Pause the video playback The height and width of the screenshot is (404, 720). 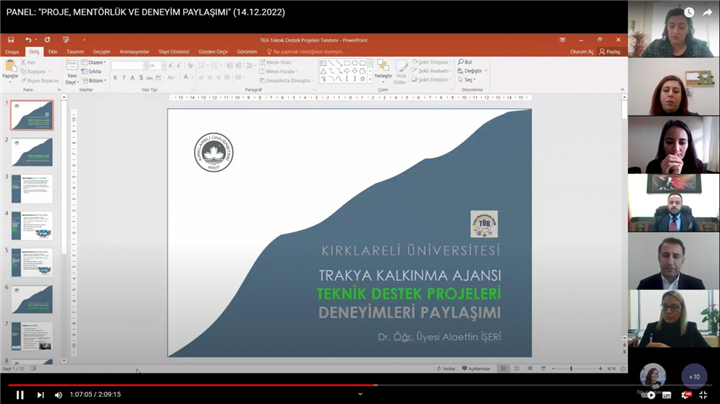(x=20, y=395)
